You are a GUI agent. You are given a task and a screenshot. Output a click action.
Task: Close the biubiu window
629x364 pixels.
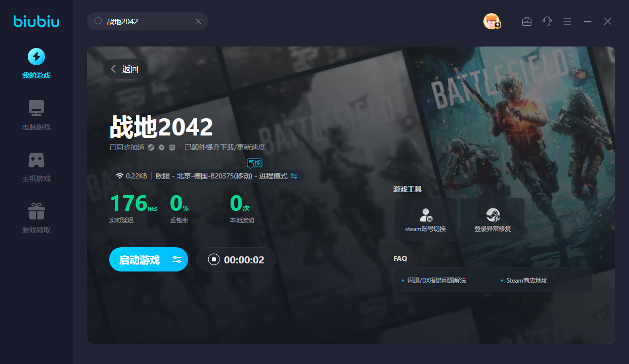coord(608,21)
